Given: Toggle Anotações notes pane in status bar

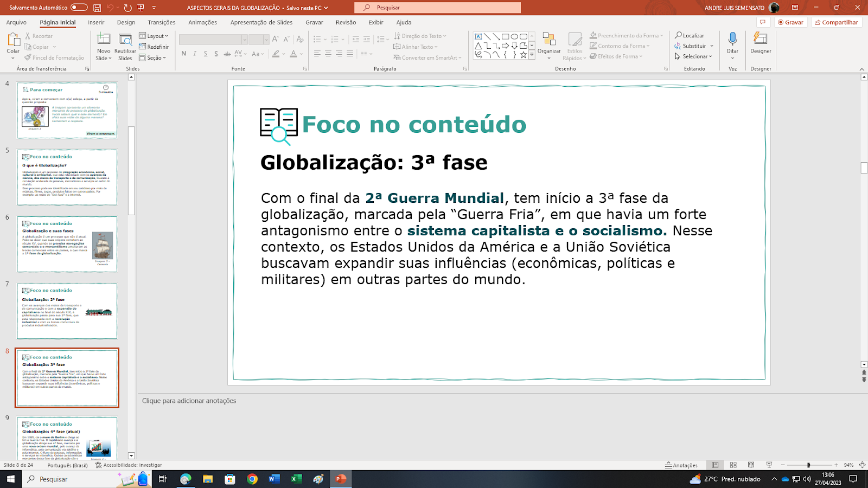Looking at the screenshot, I should pos(682,465).
